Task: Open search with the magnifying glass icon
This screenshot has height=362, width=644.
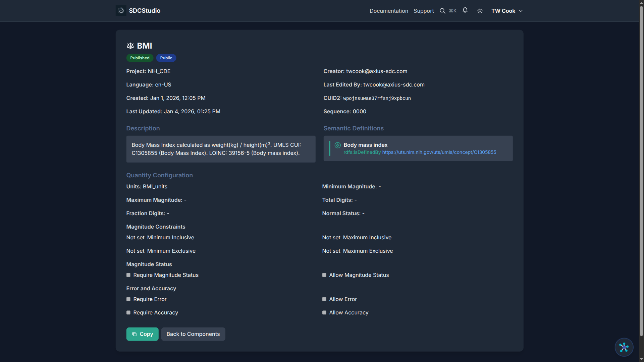Action: (442, 10)
